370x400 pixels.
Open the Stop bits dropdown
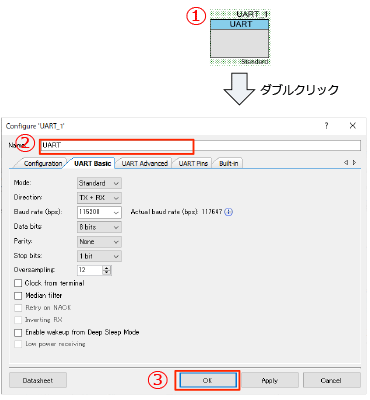click(x=99, y=256)
